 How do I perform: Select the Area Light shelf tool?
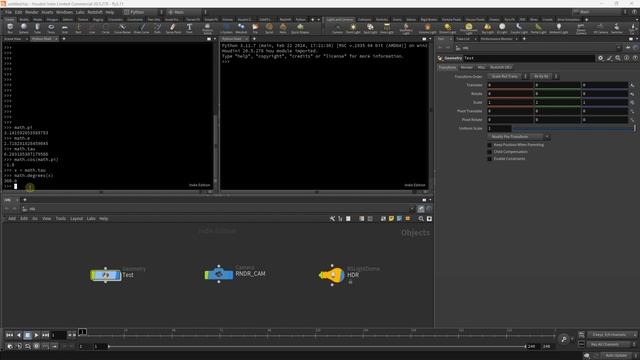click(387, 28)
